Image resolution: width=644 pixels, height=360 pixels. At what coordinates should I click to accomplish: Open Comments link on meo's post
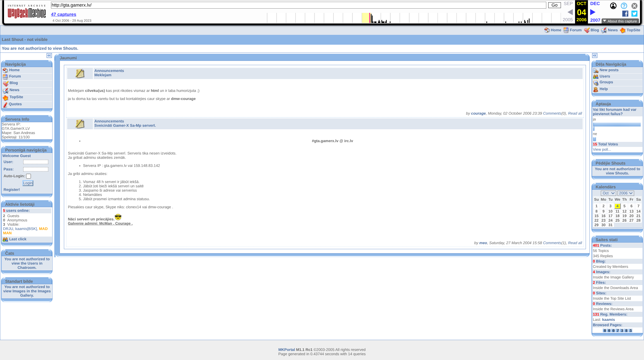[552, 243]
